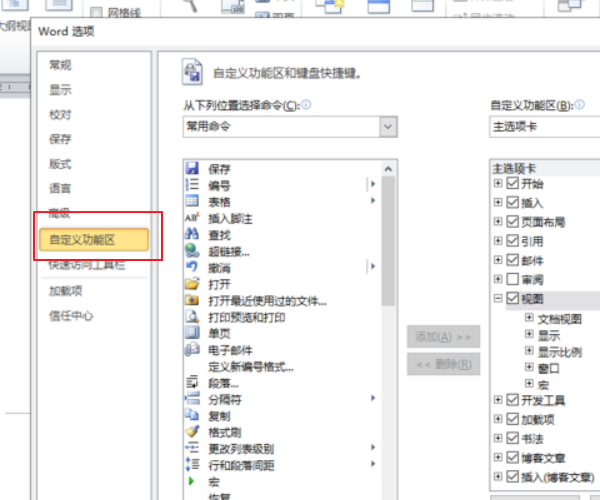
Task: Toggle the 邮件 tab checkbox
Action: [x=513, y=260]
